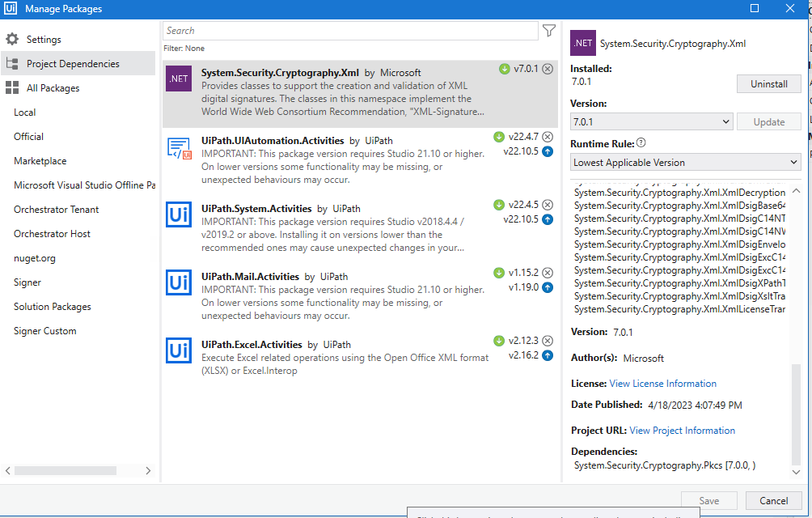Click the UiPath.Mail.Activities Ui icon
Image resolution: width=812 pixels, height=518 pixels.
pos(179,282)
